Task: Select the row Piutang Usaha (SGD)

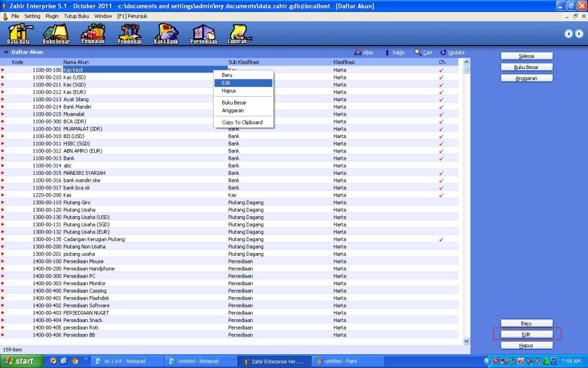Action: (x=229, y=225)
